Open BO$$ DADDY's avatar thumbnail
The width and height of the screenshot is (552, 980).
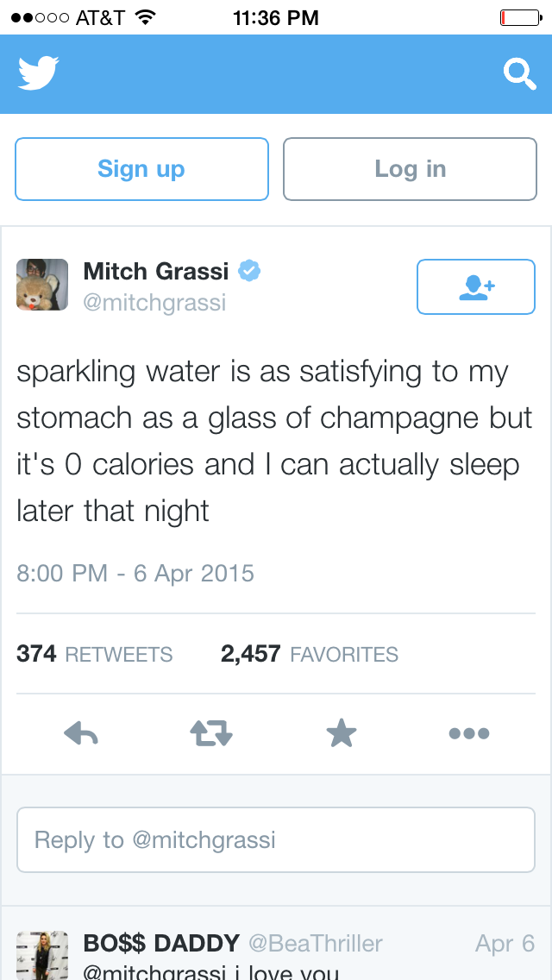tap(42, 954)
